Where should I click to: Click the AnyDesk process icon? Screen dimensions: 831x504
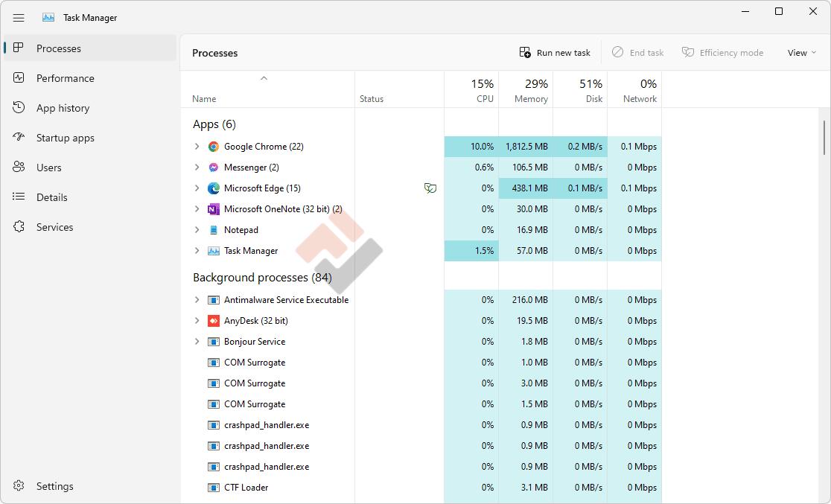pyautogui.click(x=214, y=321)
